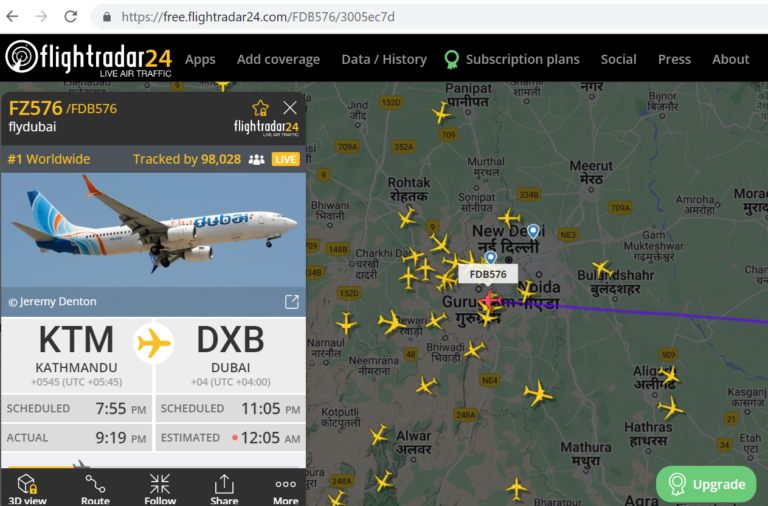The height and width of the screenshot is (506, 768).
Task: Open the Data / History menu
Action: tap(384, 59)
